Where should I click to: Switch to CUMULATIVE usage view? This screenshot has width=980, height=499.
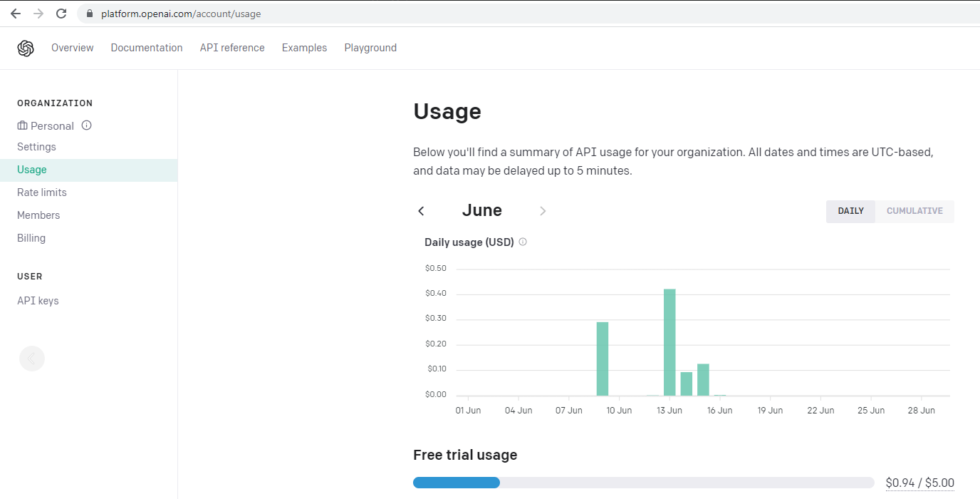tap(914, 211)
